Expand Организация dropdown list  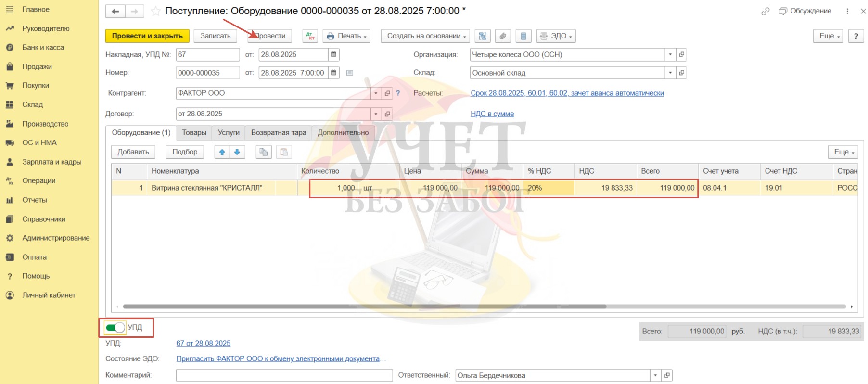[x=670, y=54]
